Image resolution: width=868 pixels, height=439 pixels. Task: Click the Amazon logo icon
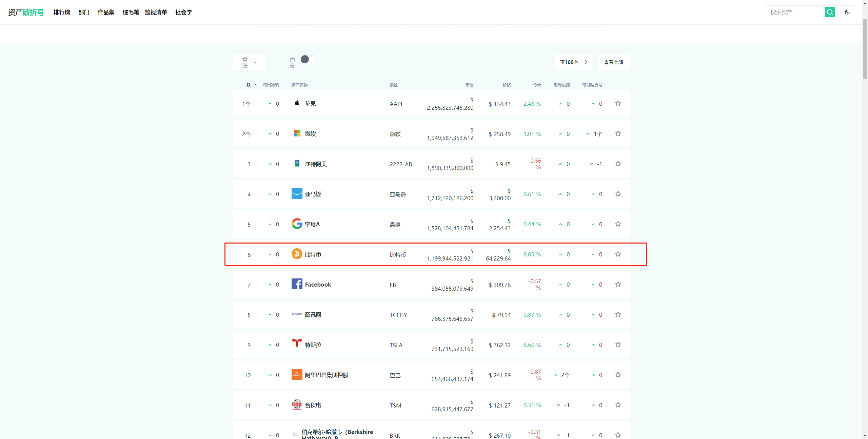point(297,194)
